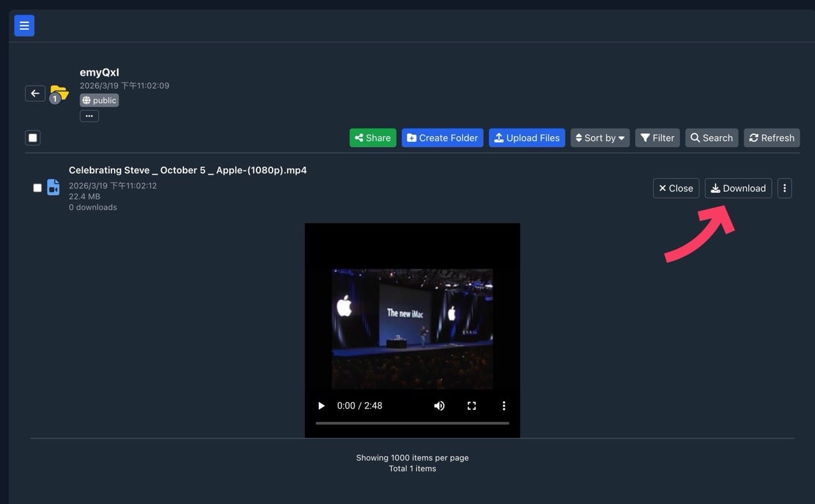The width and height of the screenshot is (815, 504).
Task: Open the Search tool
Action: [711, 138]
